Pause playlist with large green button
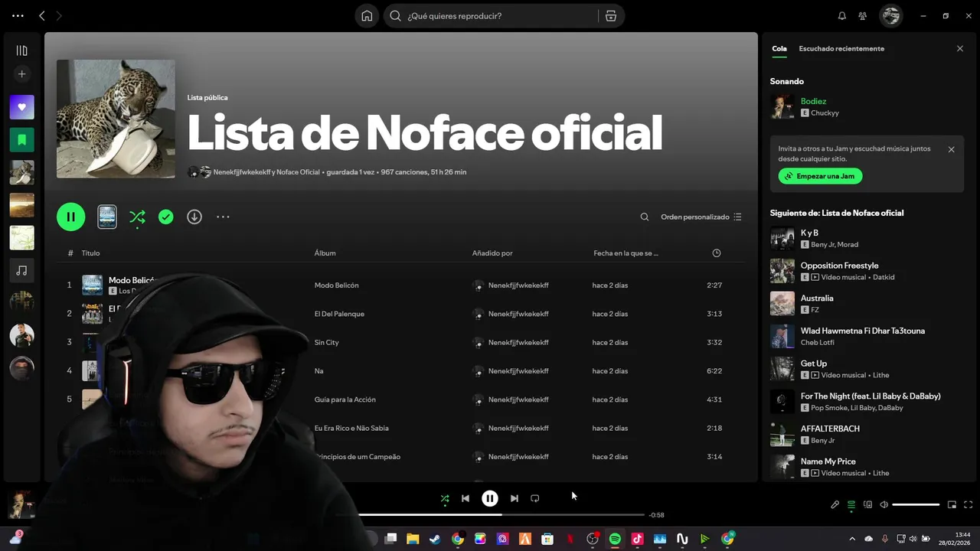 [x=71, y=217]
